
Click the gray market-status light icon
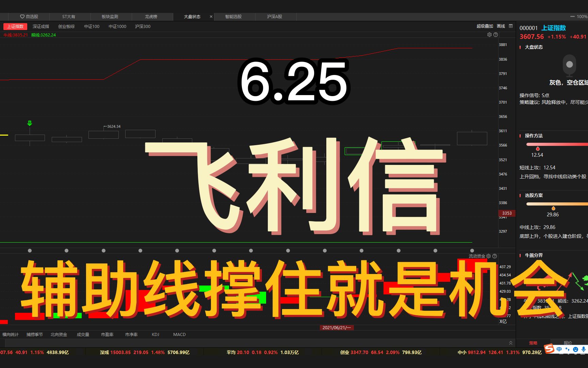tap(569, 65)
